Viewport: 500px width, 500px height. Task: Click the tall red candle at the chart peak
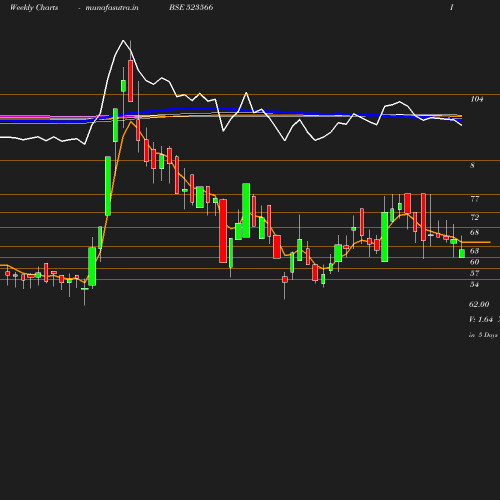131,81
